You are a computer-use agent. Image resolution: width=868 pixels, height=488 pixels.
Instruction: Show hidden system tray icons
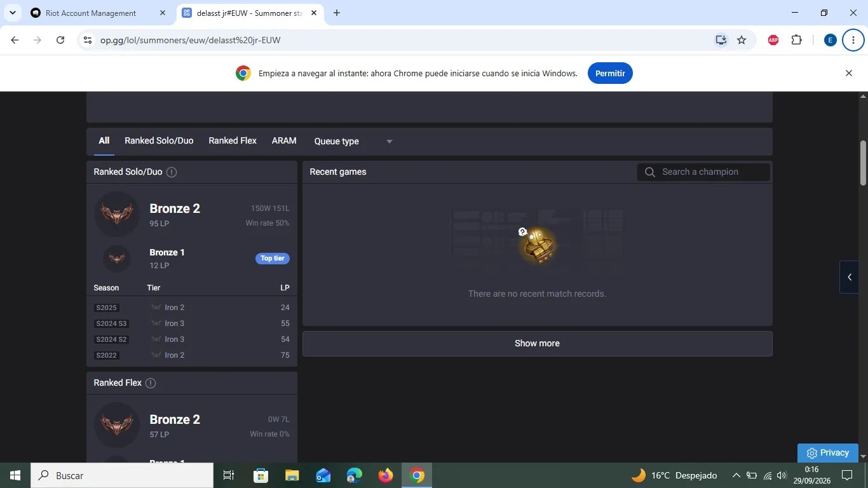tap(736, 475)
